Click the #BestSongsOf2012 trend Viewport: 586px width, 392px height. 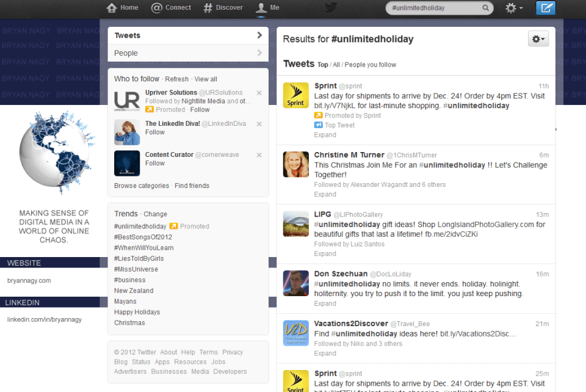pos(143,237)
